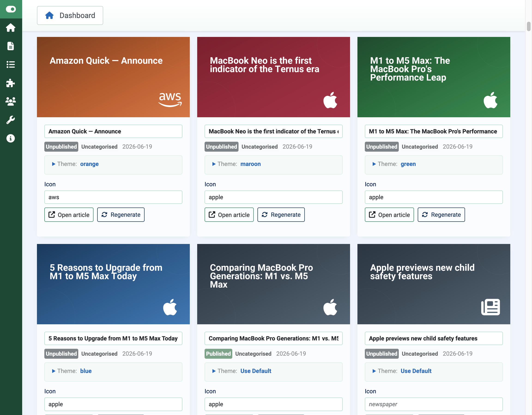Click the Apple child safety features thumbnail
The image size is (532, 415).
[434, 284]
